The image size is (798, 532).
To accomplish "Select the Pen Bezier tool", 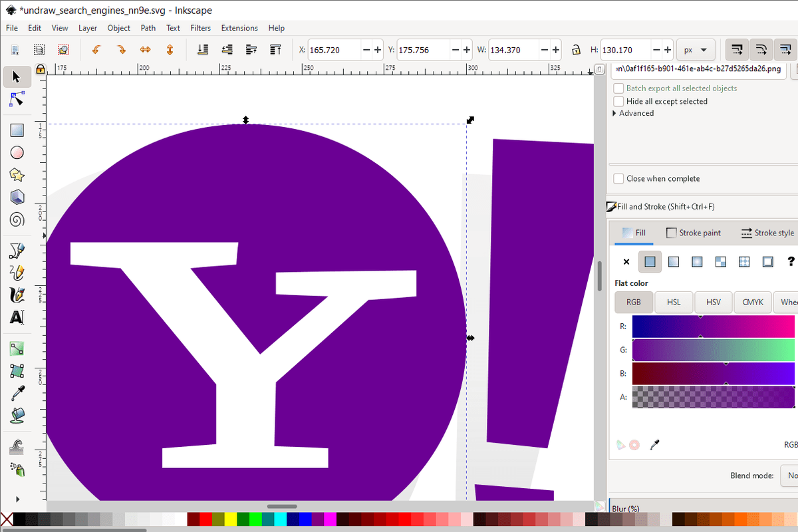I will (17, 250).
